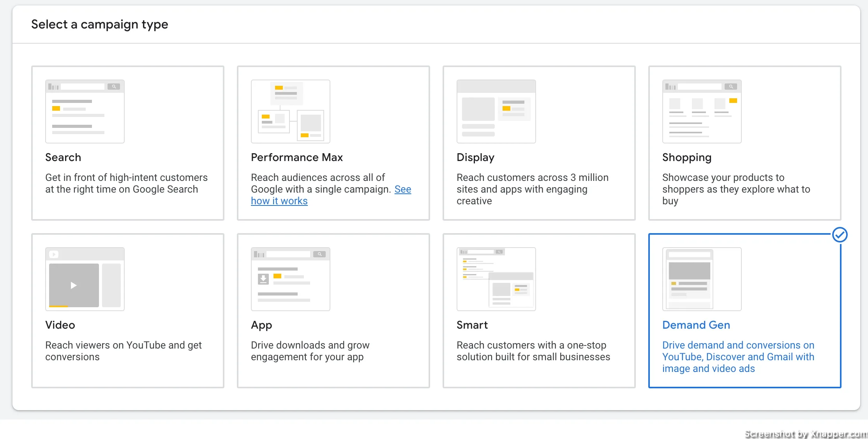Click the Smart campaign illustration icon
The width and height of the screenshot is (868, 439).
(496, 279)
